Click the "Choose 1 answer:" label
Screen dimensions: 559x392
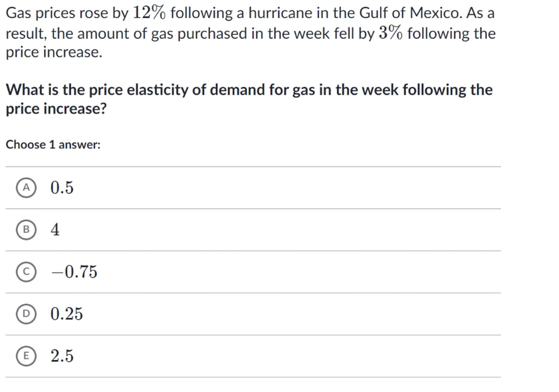[53, 144]
